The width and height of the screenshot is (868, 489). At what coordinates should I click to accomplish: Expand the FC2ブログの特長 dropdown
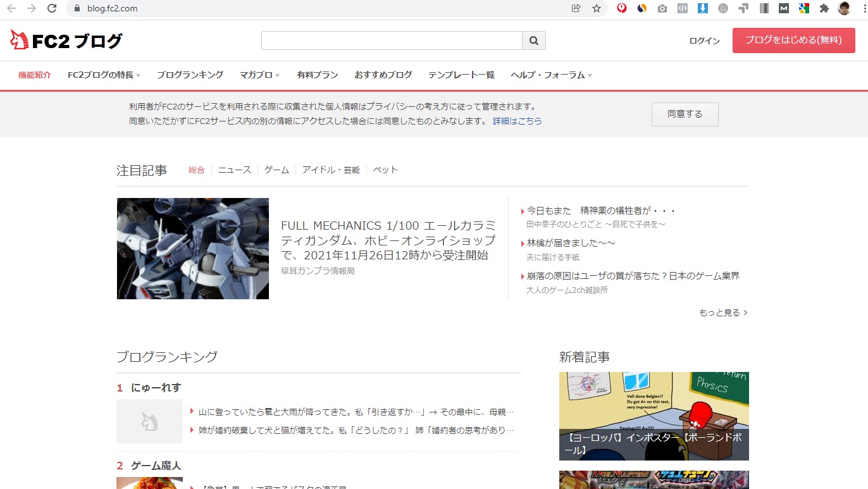pos(104,75)
